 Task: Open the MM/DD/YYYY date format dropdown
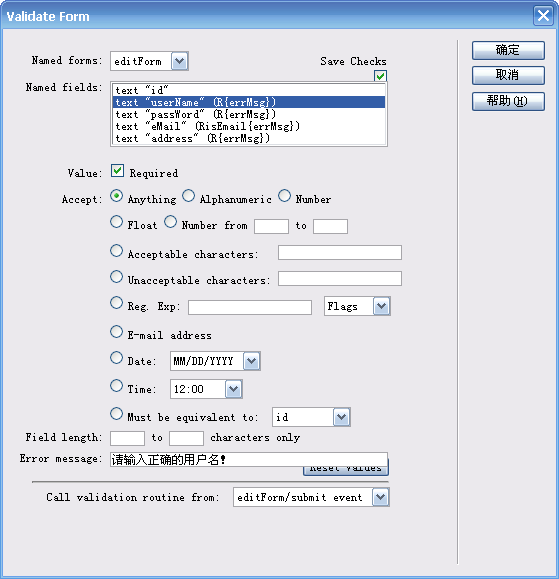click(251, 361)
